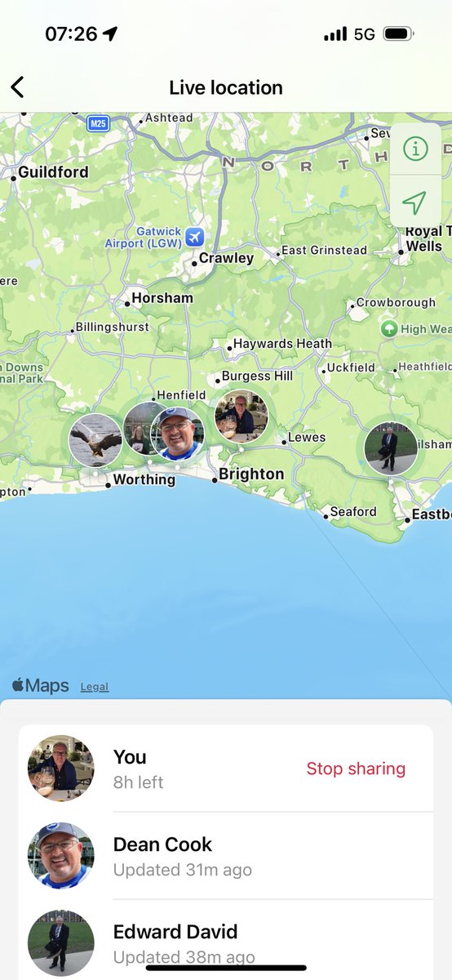Tap Stop sharing
The width and height of the screenshot is (452, 980).
pyautogui.click(x=356, y=768)
